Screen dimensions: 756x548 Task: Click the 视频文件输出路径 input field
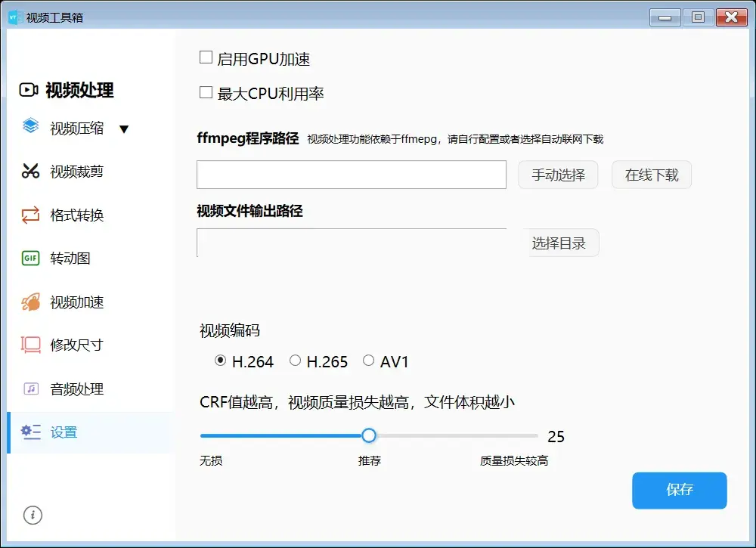click(352, 243)
